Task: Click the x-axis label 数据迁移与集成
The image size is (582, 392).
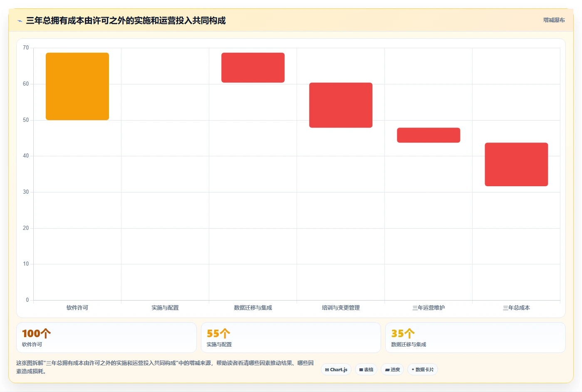Action: coord(253,308)
